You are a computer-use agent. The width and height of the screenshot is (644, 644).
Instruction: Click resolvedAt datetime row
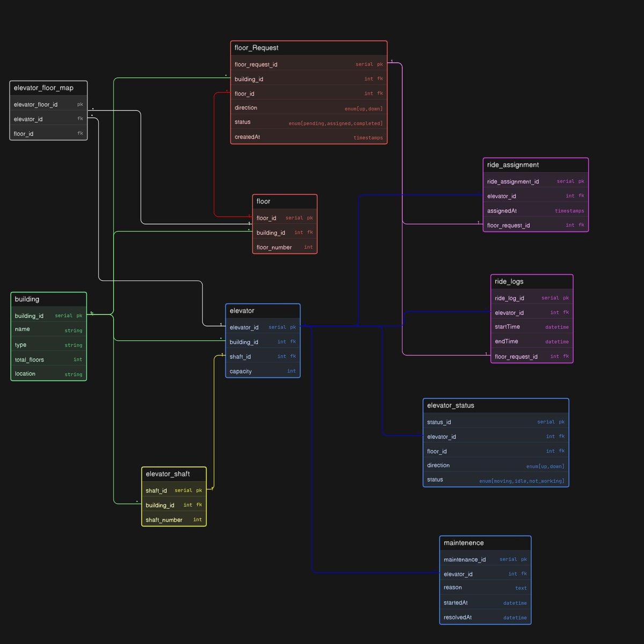485,617
